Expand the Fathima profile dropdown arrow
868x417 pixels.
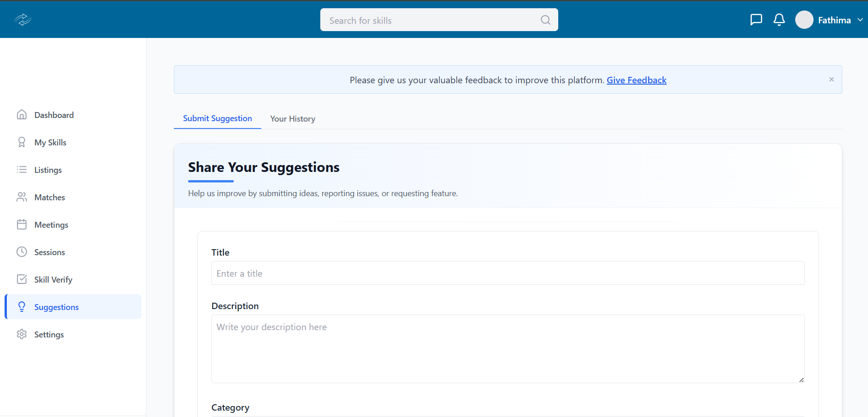[860, 20]
